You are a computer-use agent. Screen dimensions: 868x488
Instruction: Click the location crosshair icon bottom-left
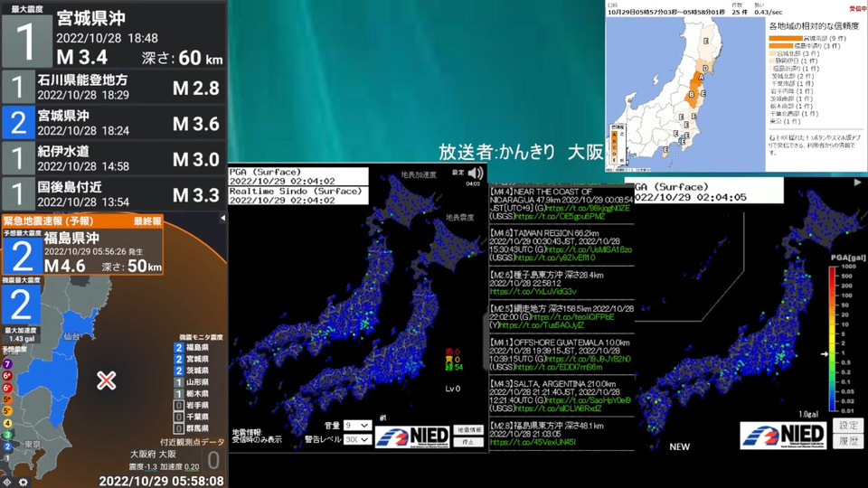pos(7,482)
